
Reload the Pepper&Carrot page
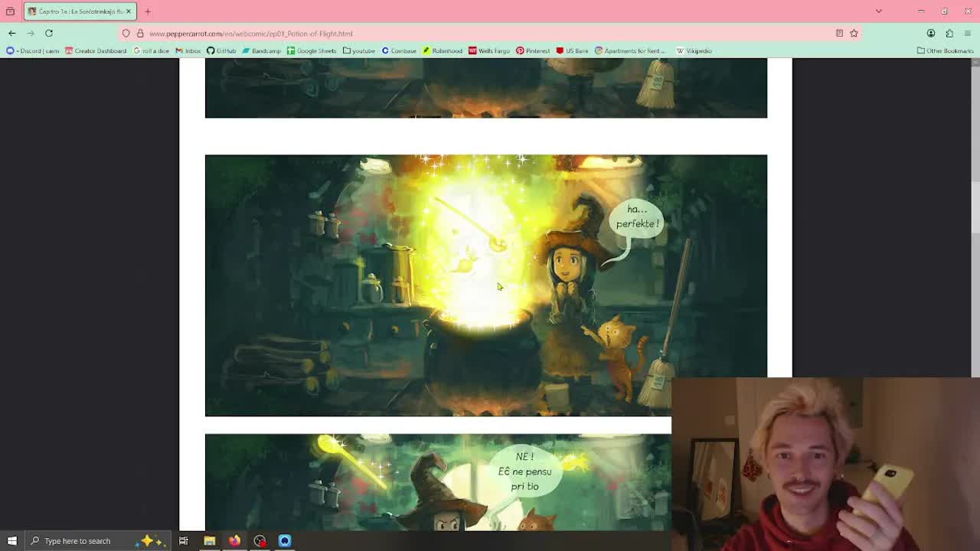[48, 33]
